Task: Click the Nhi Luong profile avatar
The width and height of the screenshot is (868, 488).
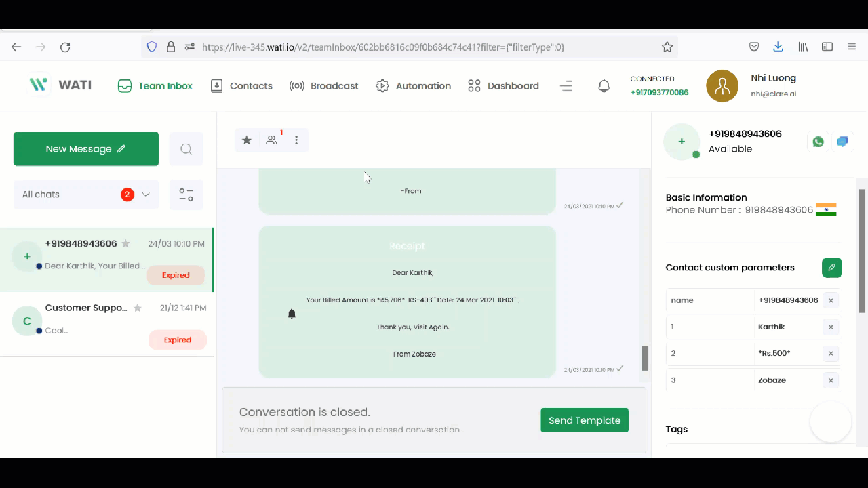Action: (722, 86)
